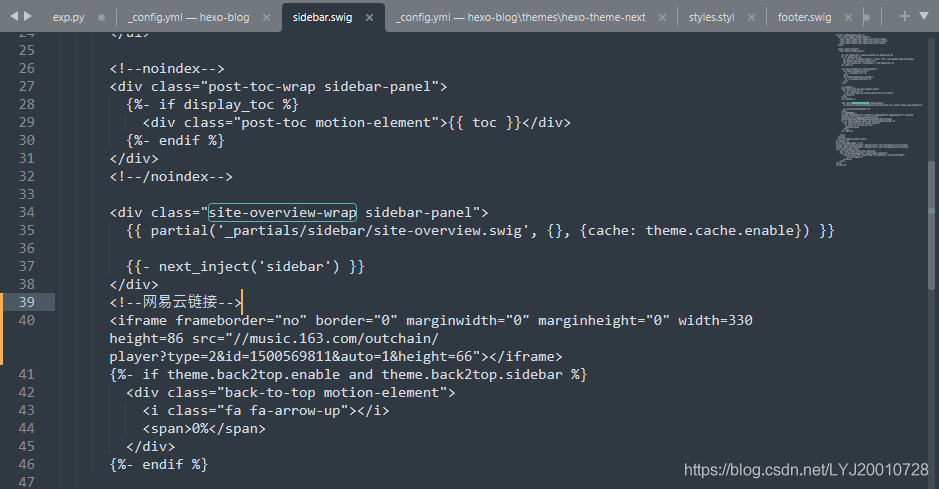Close the styles.styl tab

[752, 17]
